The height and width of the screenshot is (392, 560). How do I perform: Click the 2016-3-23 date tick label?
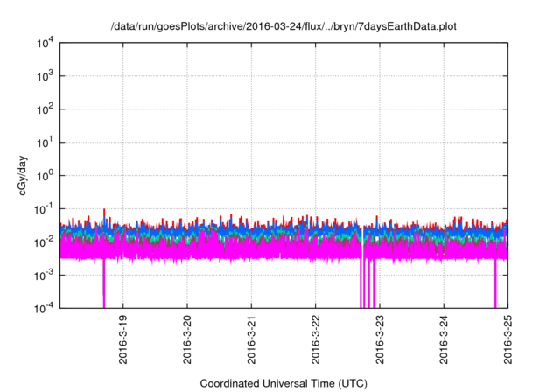(380, 339)
